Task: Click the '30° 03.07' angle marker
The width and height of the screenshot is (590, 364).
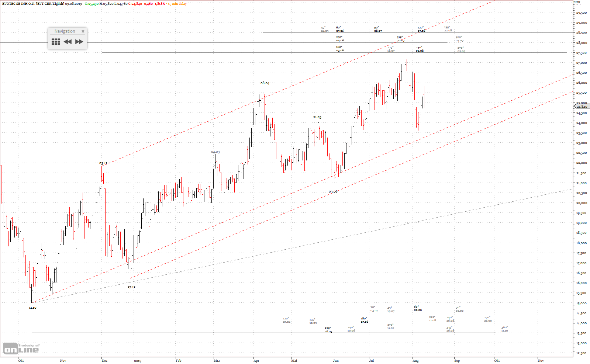Action: point(374,309)
